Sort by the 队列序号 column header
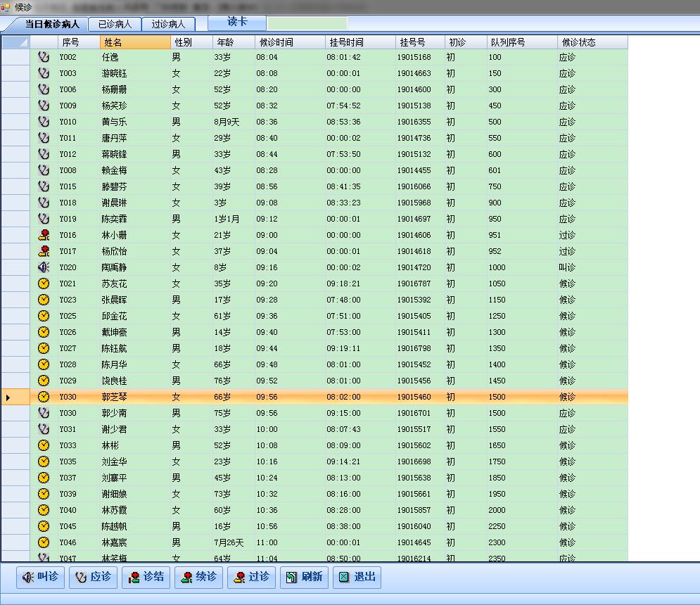This screenshot has height=605, width=700. click(x=522, y=42)
